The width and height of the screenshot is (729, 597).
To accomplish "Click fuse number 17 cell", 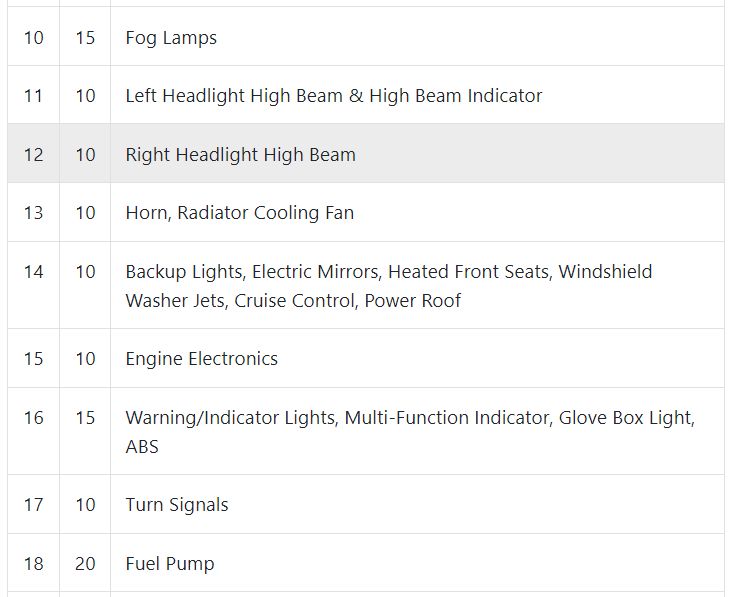I will [x=33, y=504].
